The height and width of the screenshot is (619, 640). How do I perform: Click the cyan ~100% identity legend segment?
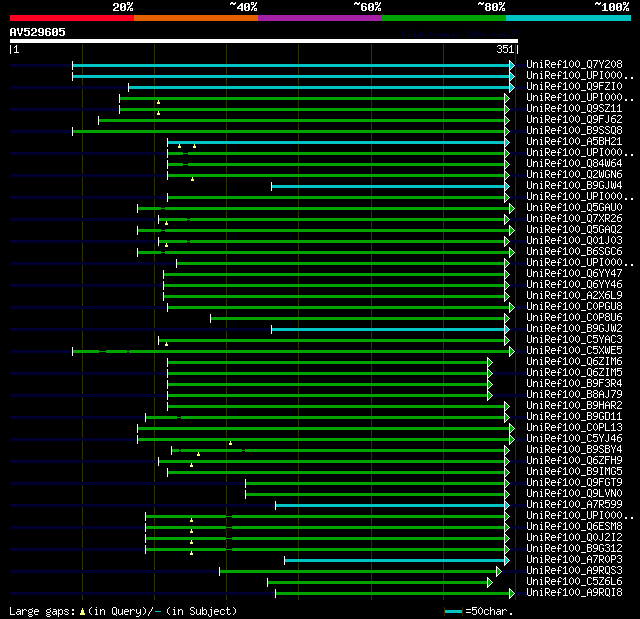point(569,18)
